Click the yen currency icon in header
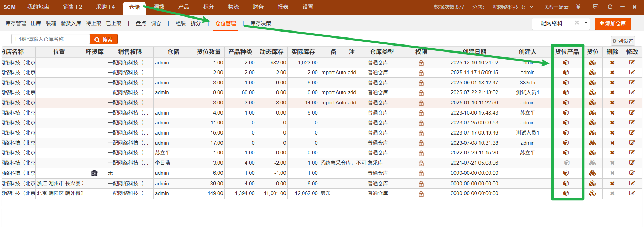This screenshot has height=227, width=644. [x=578, y=7]
